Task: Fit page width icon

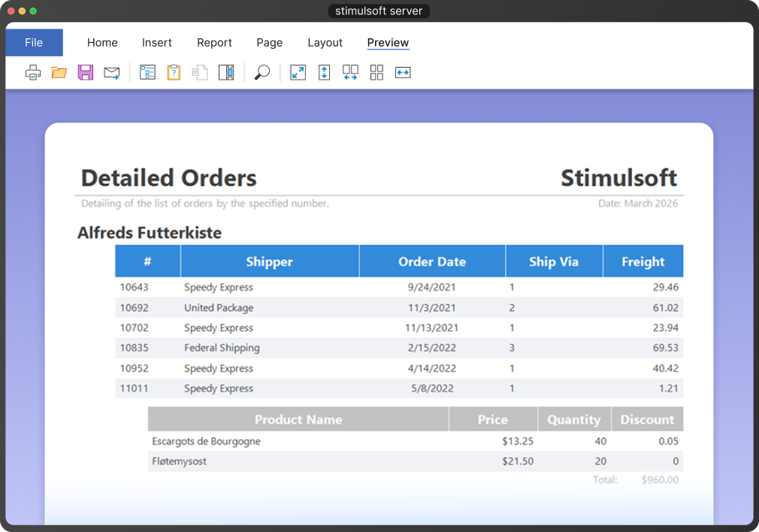Action: coord(403,73)
